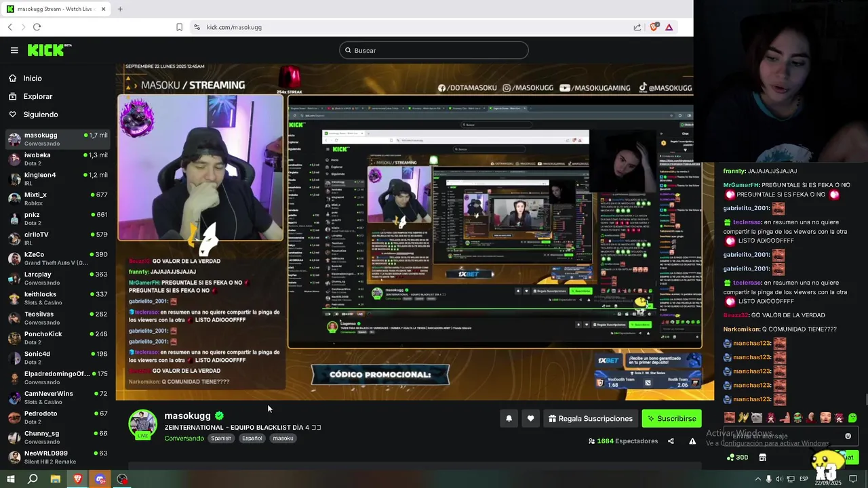Screen dimensions: 868x488
Task: Select the masokugg Stream browser tab
Action: (x=56, y=9)
